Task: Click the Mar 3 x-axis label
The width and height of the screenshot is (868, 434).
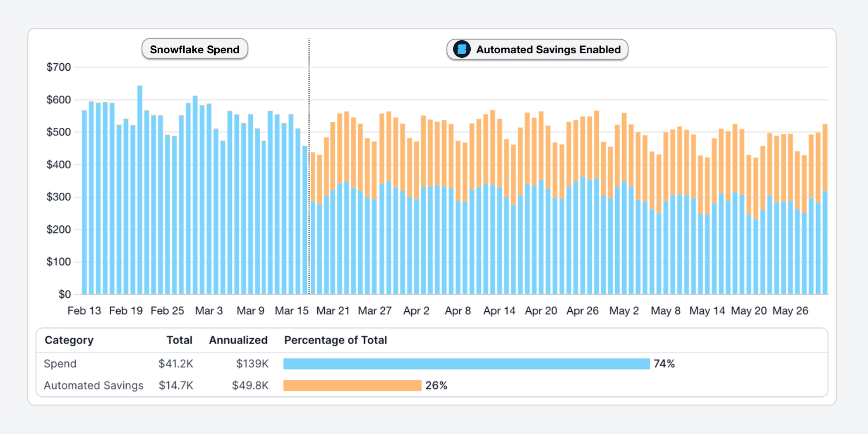Action: pos(209,310)
